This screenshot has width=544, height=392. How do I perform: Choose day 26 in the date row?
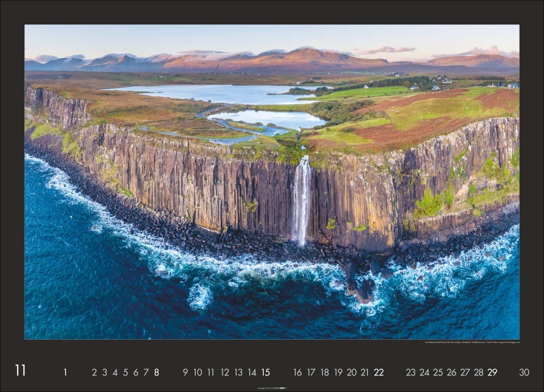[451, 372]
